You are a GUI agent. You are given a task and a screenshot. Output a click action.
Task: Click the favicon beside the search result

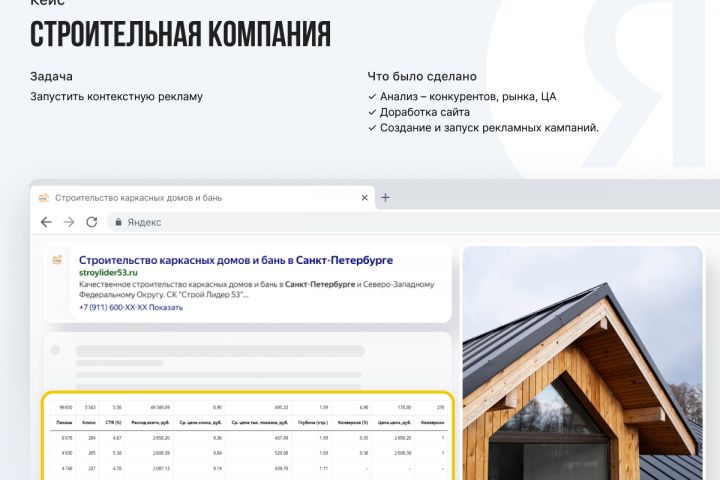click(x=57, y=260)
